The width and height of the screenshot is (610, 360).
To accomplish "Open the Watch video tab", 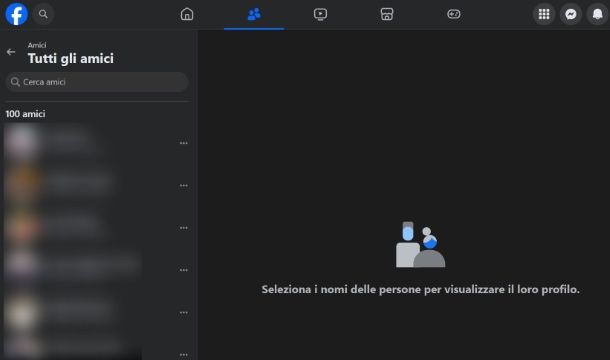I will [321, 14].
